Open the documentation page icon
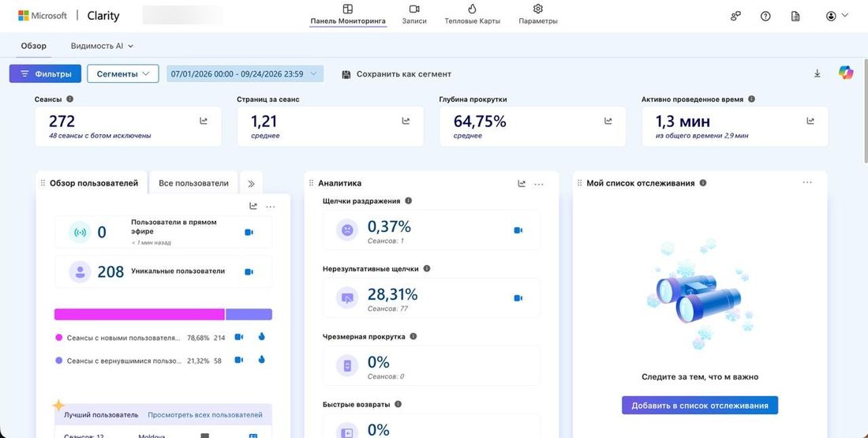This screenshot has width=868, height=438. (x=795, y=16)
